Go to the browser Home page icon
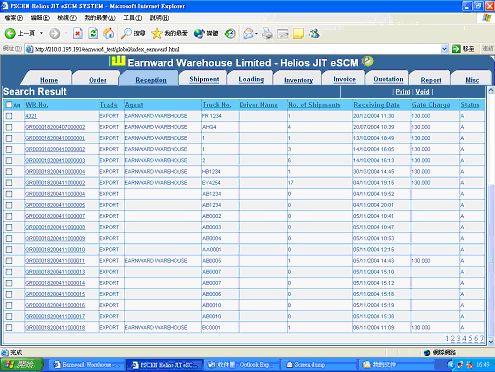495x372 pixels. click(x=109, y=33)
